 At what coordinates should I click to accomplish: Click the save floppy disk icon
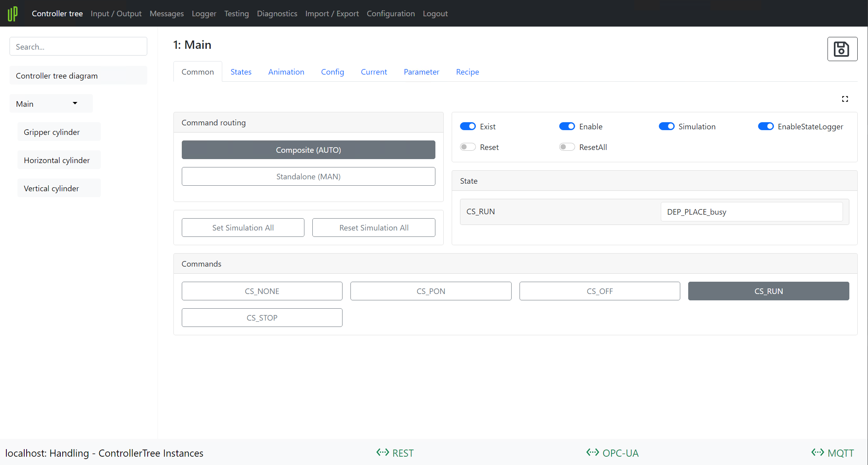click(x=842, y=49)
